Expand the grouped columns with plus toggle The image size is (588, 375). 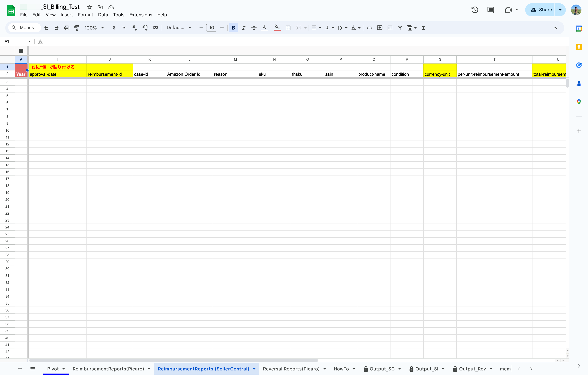(x=21, y=51)
